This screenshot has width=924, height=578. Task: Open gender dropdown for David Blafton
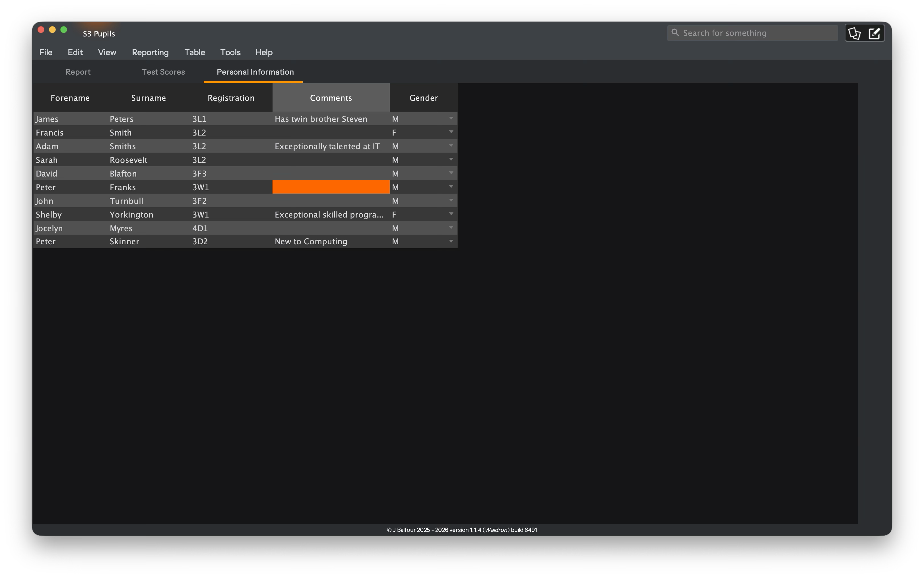451,173
